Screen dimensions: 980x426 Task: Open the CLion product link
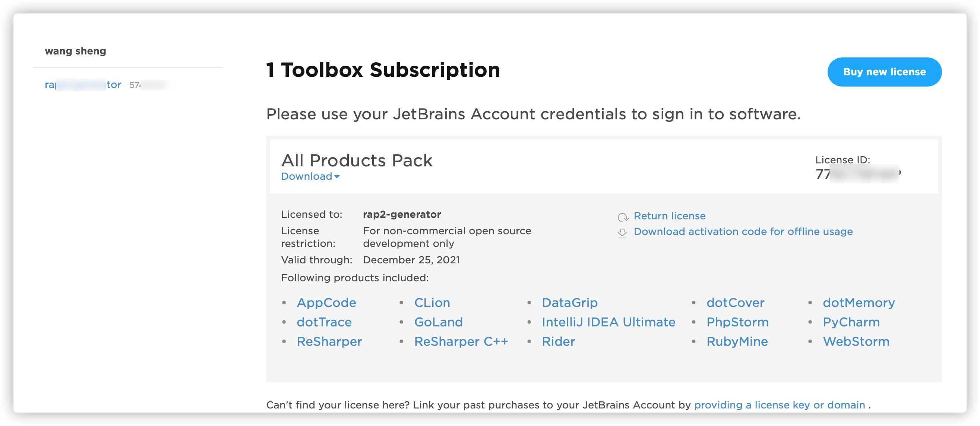(432, 303)
